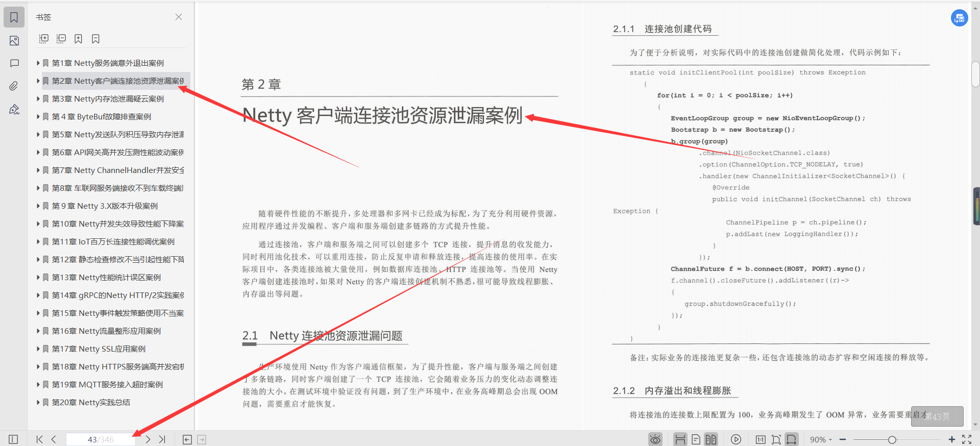Click the heading 2.1.1 连接池创建代码

click(663, 29)
